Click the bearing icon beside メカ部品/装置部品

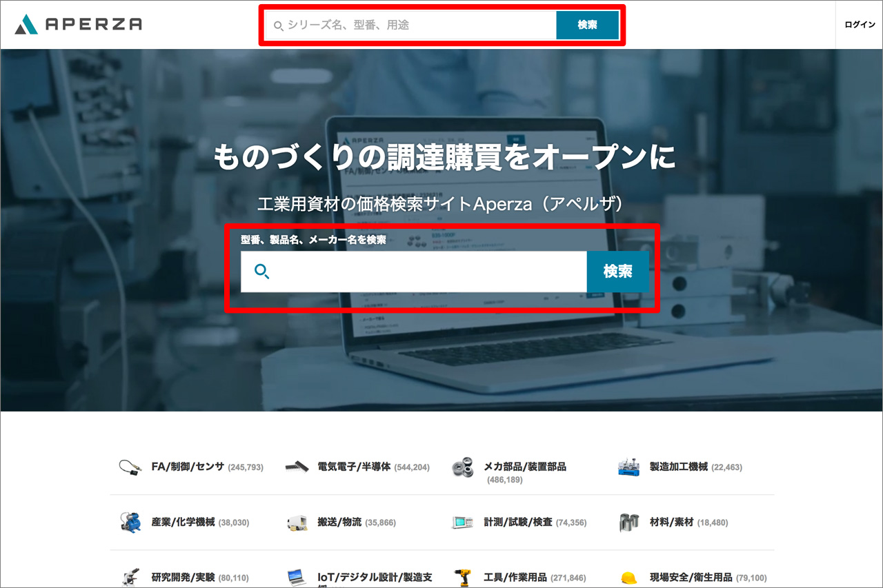point(463,467)
